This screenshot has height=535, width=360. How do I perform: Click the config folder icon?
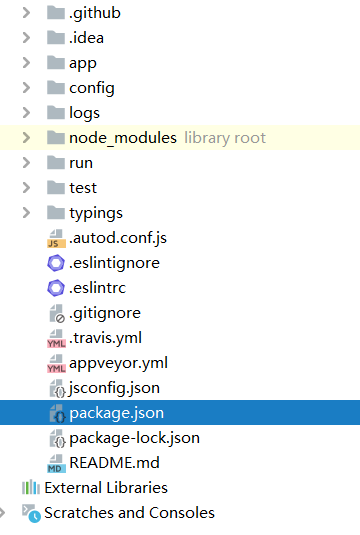(x=56, y=88)
